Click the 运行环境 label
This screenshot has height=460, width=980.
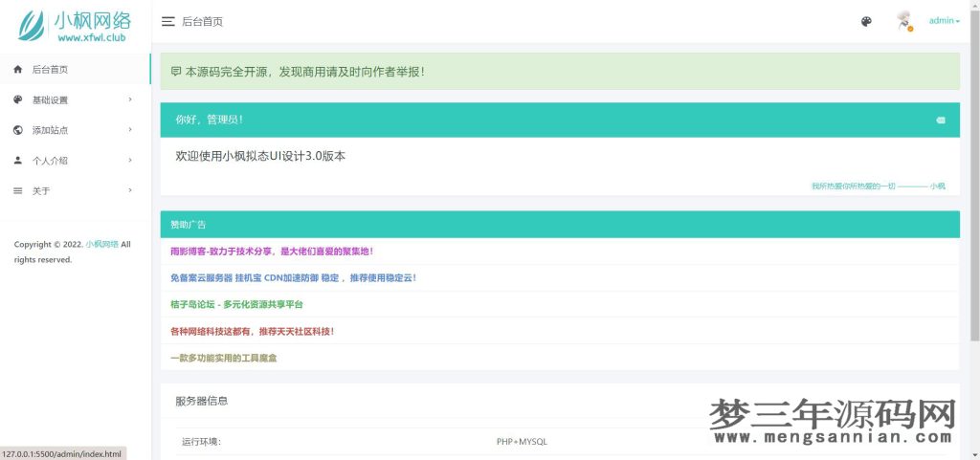[x=201, y=442]
